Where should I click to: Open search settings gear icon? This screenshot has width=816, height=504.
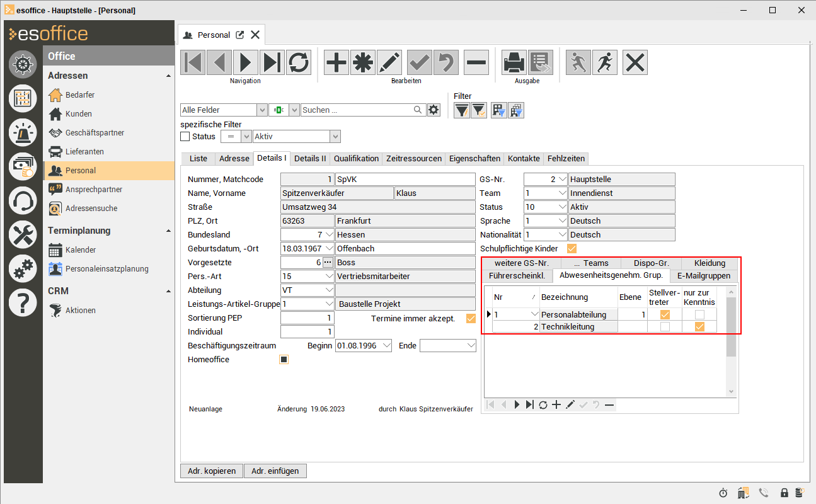click(x=434, y=110)
